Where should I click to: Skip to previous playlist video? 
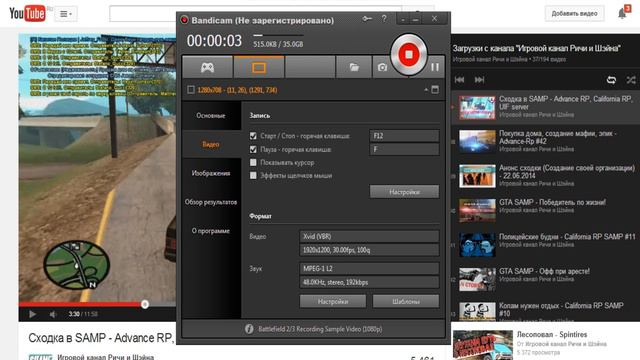[460, 80]
